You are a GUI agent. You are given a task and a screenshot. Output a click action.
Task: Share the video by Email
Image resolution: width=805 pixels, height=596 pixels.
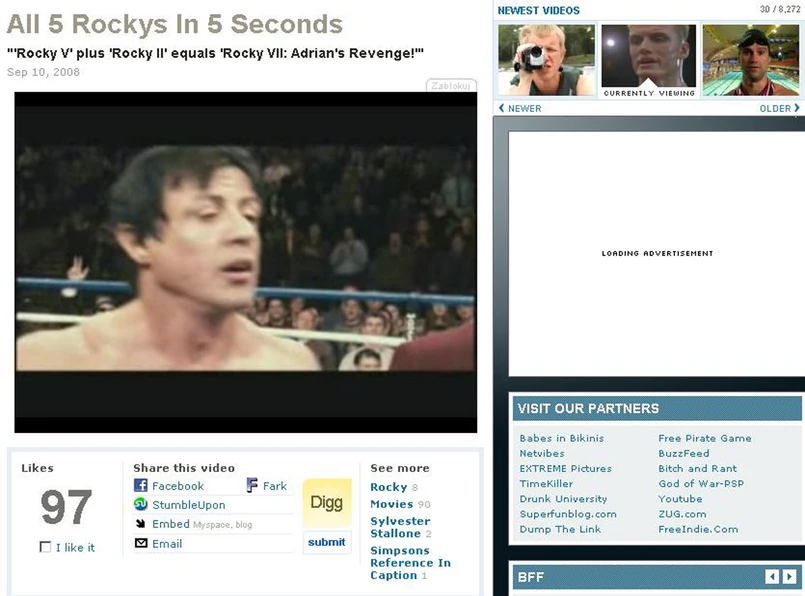click(x=167, y=544)
